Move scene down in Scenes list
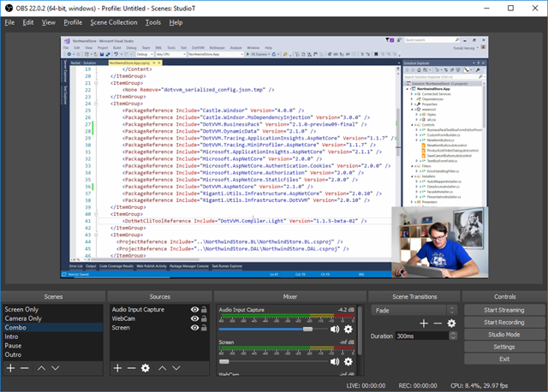 (x=55, y=368)
